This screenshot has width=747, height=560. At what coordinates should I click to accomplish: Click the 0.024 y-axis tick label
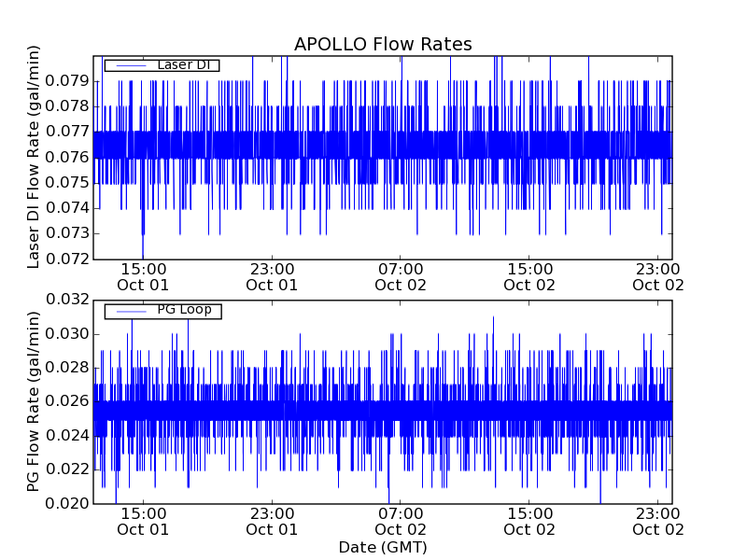pyautogui.click(x=67, y=435)
